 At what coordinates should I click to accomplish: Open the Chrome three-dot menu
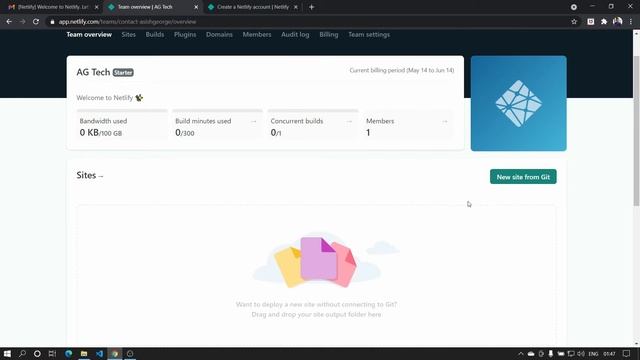tap(631, 22)
